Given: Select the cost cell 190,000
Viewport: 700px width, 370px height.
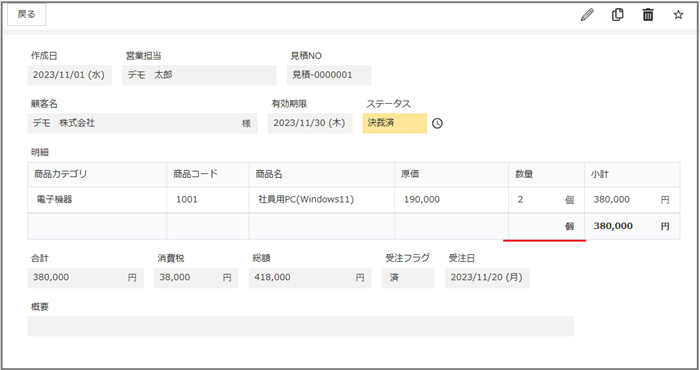Looking at the screenshot, I should [x=451, y=200].
